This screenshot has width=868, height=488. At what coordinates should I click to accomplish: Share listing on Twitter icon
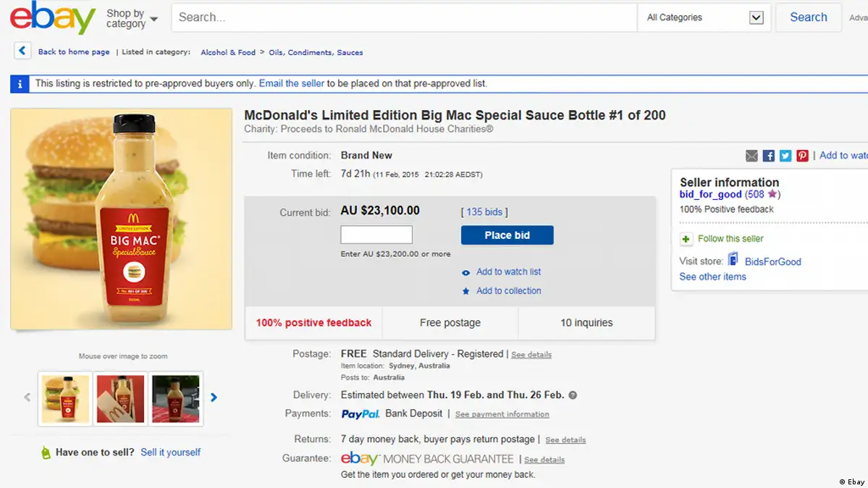tap(785, 156)
